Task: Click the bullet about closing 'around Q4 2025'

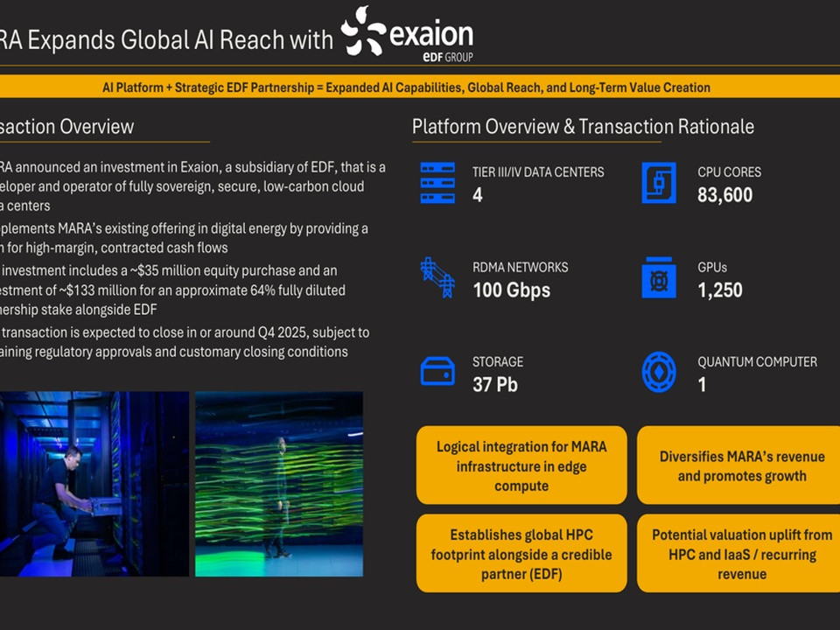Action: [185, 342]
